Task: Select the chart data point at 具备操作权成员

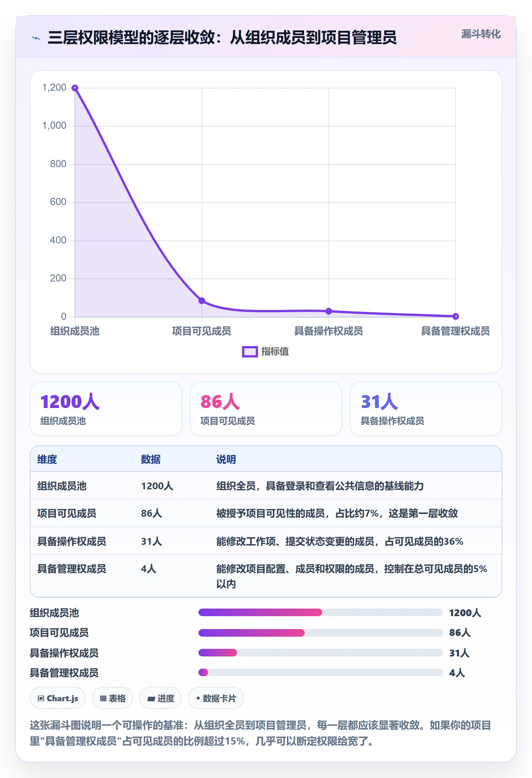Action: tap(329, 311)
